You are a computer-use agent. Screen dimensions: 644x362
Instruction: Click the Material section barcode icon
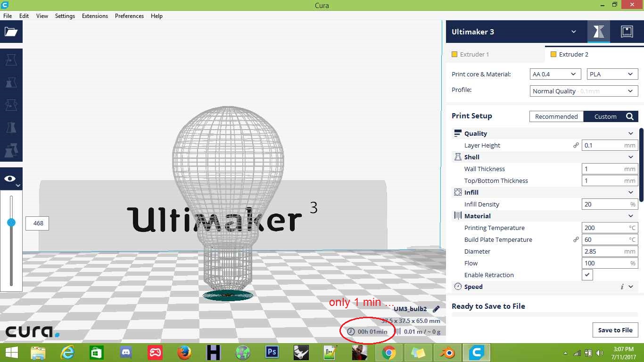coord(457,216)
